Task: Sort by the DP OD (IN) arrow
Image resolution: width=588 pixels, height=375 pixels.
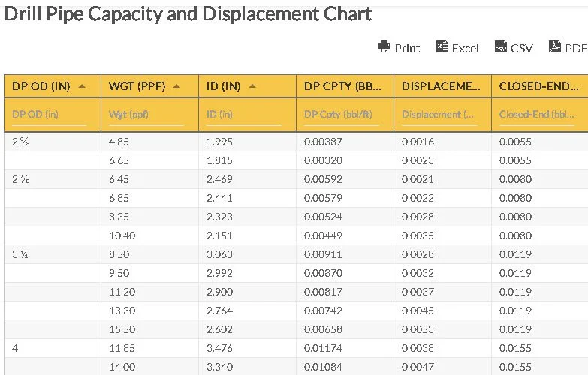Action: tap(82, 86)
